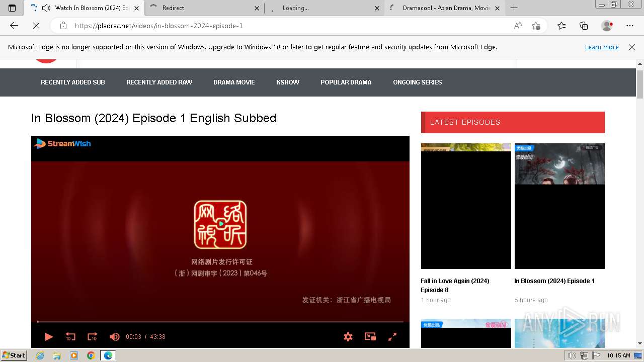Viewport: 644px width, 362px height.
Task: Mute the tab via its speaker icon
Action: 46,8
